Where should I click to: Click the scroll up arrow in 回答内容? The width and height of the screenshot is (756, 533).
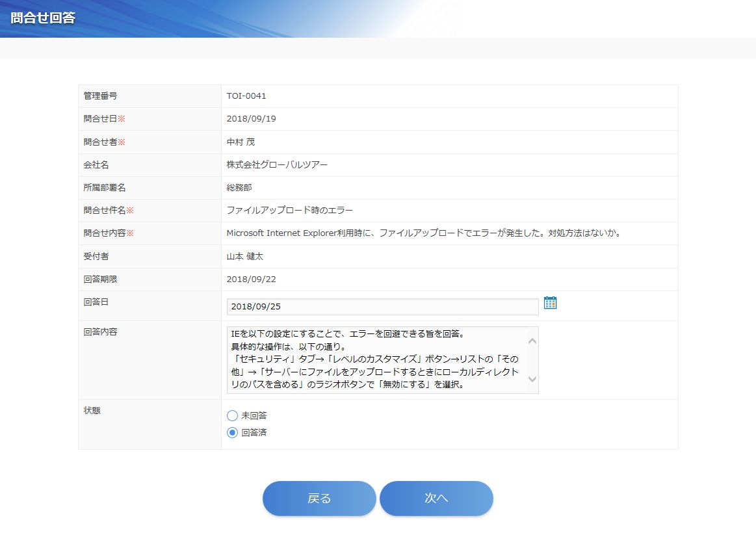pos(532,341)
